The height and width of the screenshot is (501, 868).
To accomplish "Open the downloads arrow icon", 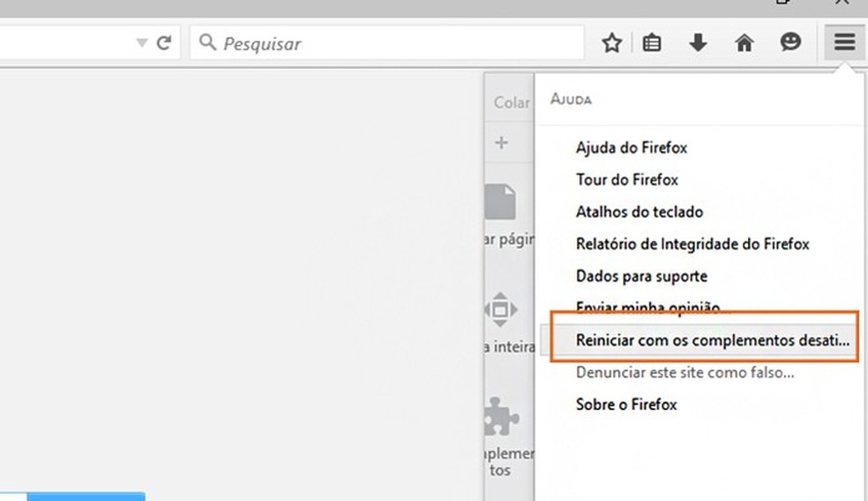I will (x=698, y=42).
